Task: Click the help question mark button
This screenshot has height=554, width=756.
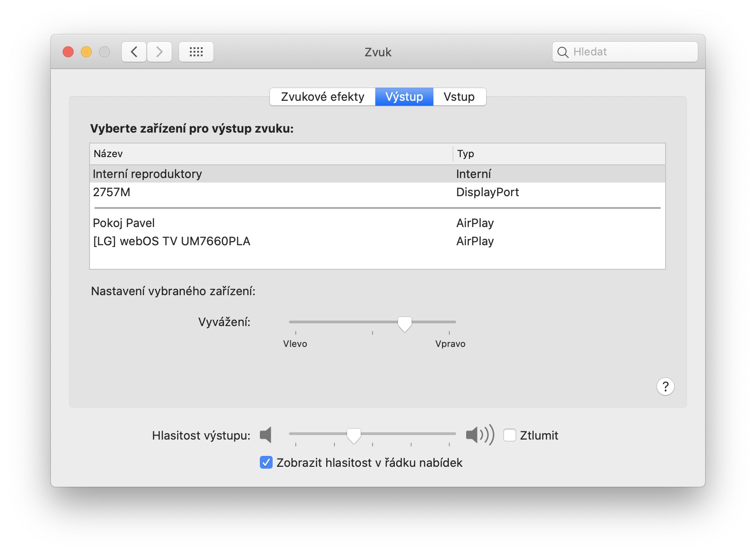Action: (x=665, y=386)
